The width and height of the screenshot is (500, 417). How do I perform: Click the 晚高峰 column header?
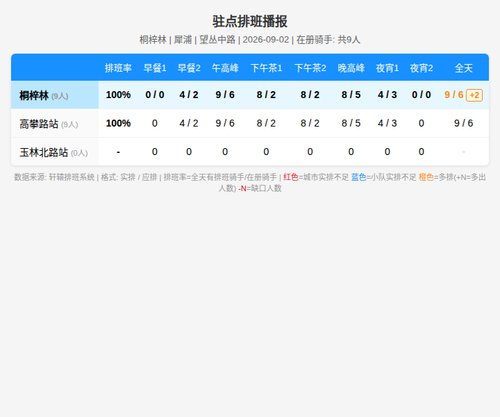351,68
